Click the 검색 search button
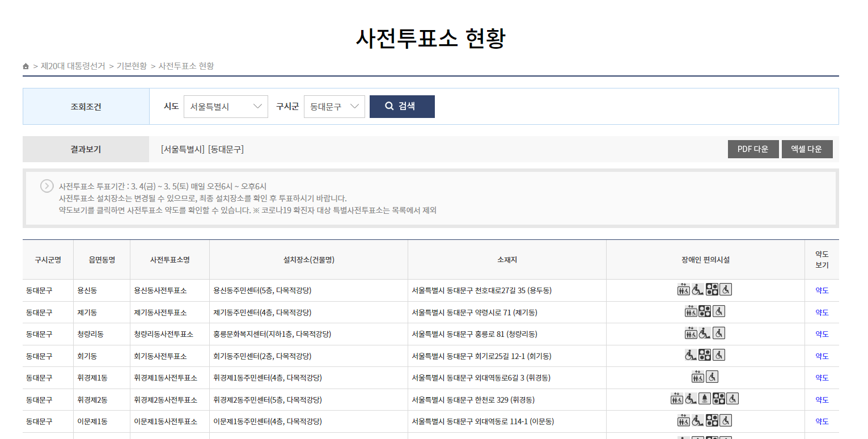 pyautogui.click(x=402, y=106)
